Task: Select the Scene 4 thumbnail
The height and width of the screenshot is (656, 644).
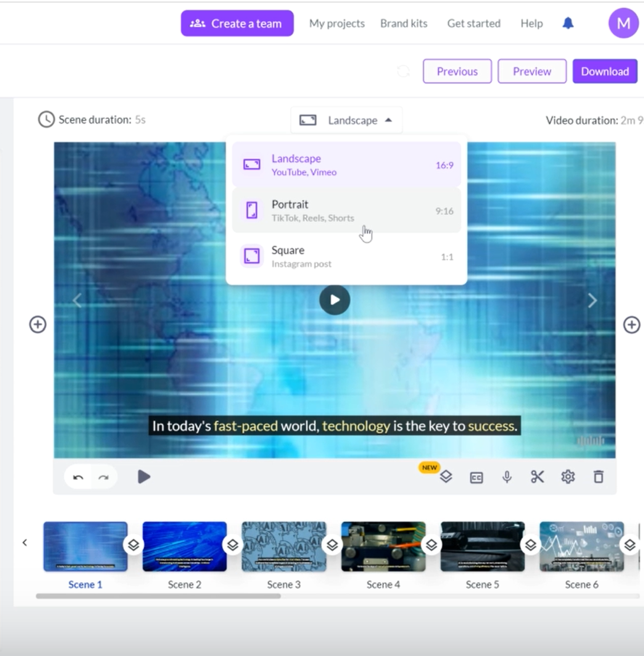Action: coord(383,547)
